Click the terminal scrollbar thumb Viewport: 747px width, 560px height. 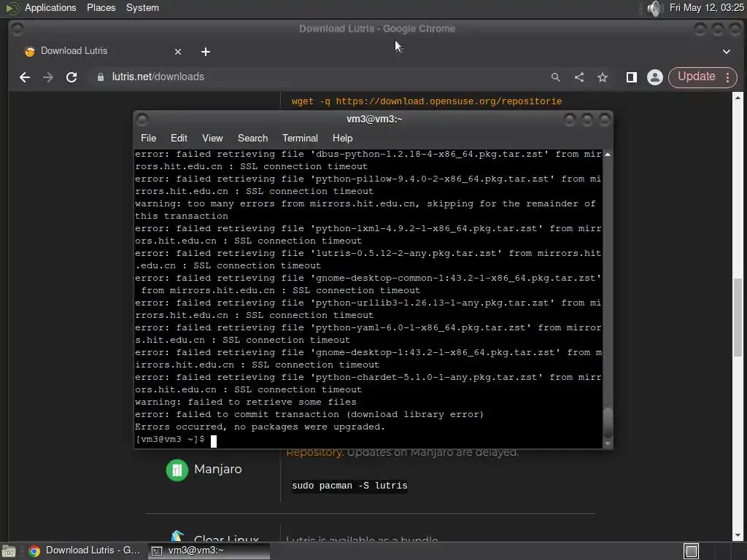click(608, 423)
